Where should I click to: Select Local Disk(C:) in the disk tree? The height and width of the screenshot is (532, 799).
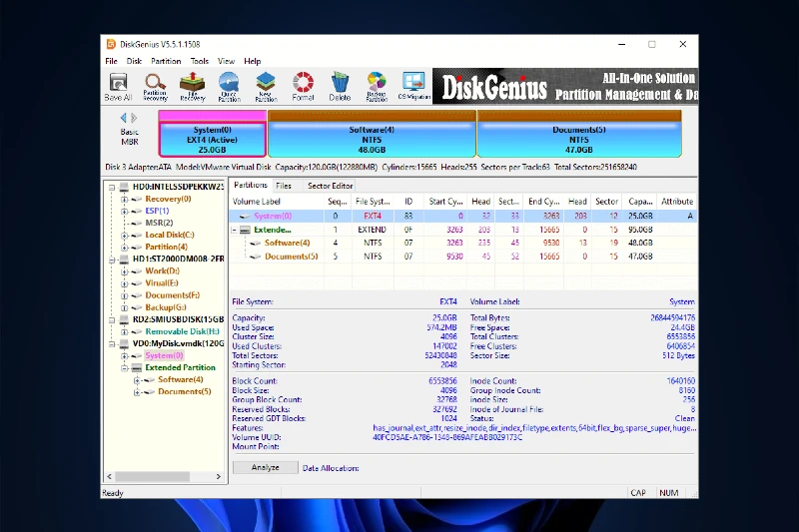click(168, 235)
